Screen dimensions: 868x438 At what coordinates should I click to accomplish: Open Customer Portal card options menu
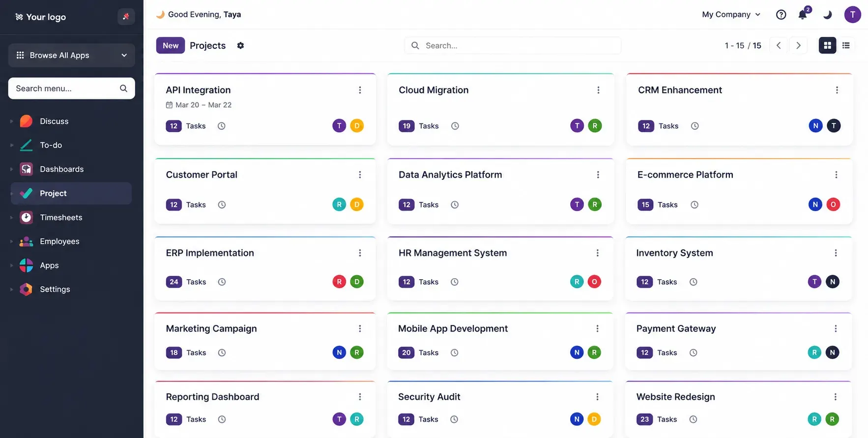[360, 175]
